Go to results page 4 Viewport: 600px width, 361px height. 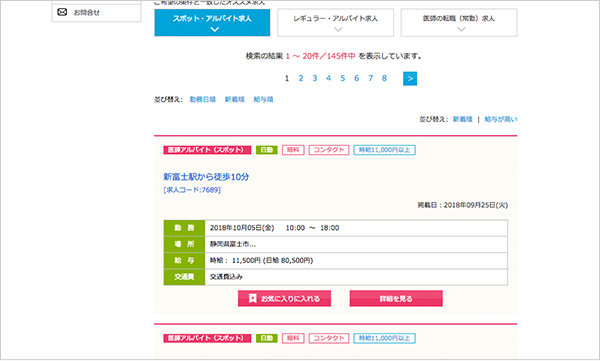click(x=328, y=78)
